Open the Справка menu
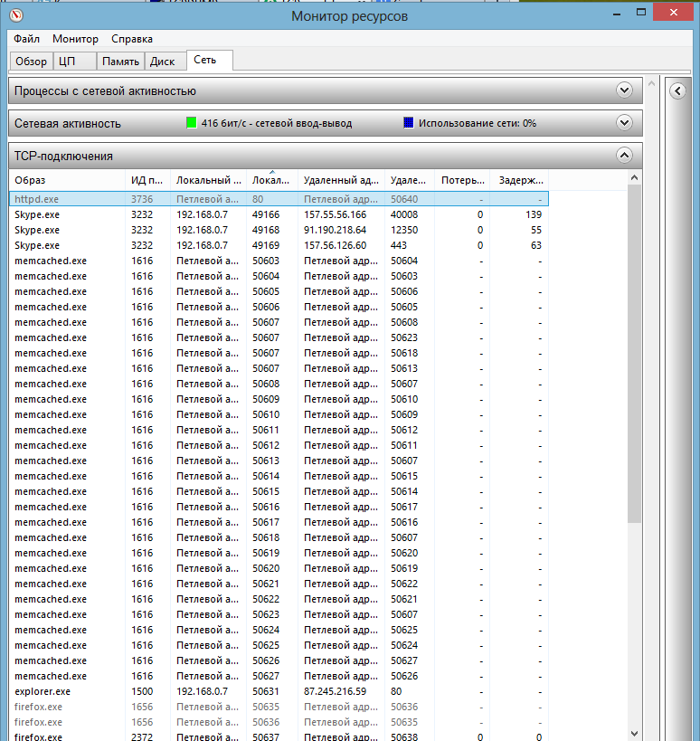 pos(132,39)
